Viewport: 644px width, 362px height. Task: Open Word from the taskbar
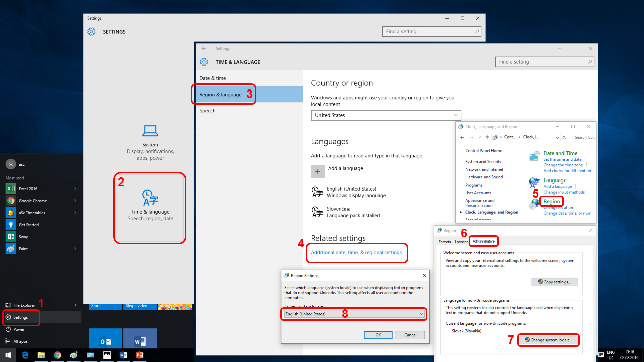[123, 355]
